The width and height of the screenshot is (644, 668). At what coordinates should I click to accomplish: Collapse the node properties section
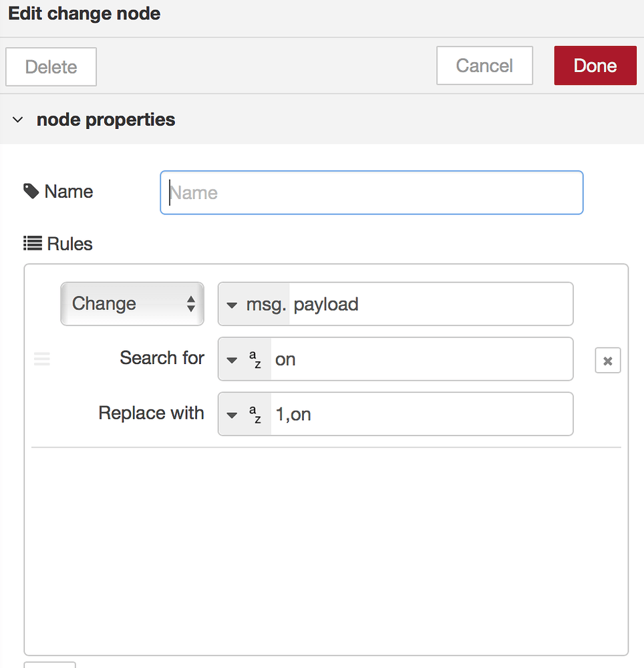point(17,120)
